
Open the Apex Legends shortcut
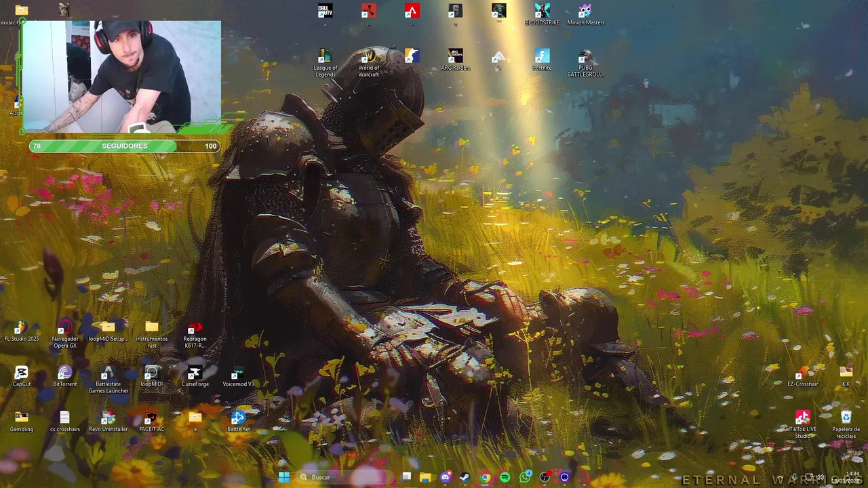[412, 11]
